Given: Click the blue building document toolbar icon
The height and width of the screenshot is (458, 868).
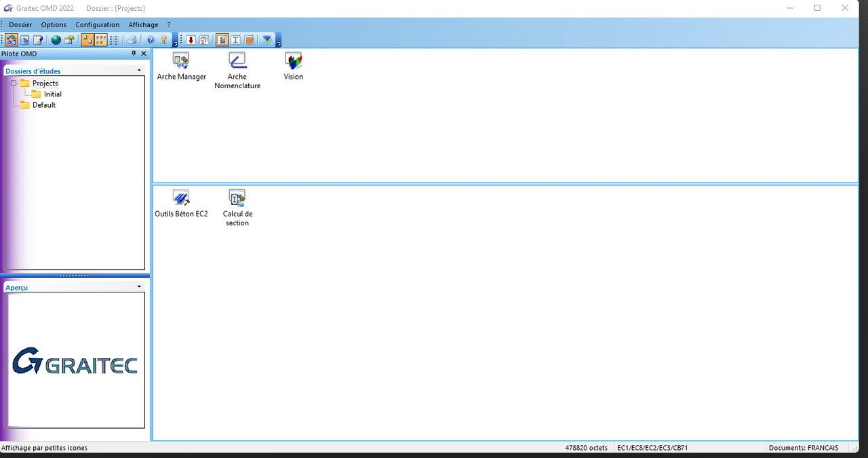Looking at the screenshot, I should pos(24,40).
